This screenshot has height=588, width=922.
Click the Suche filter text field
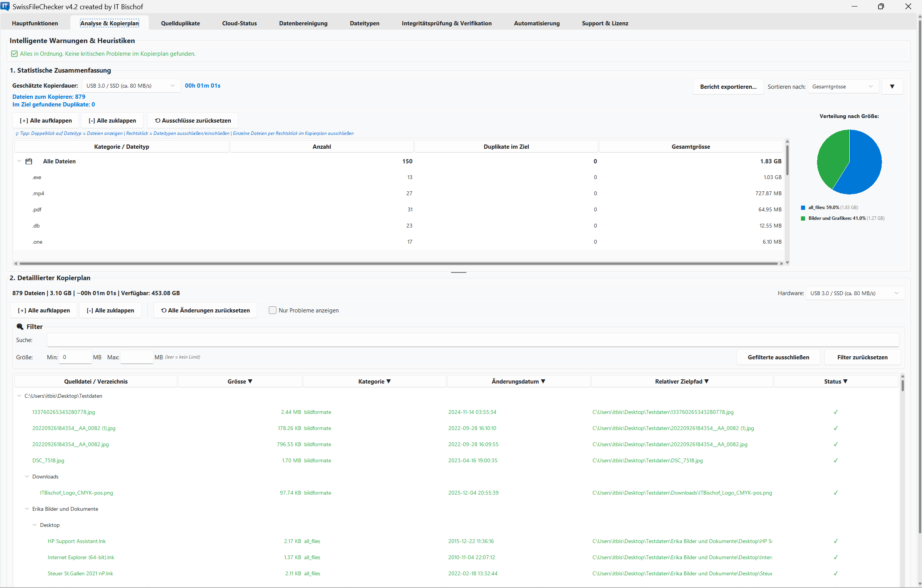click(473, 340)
